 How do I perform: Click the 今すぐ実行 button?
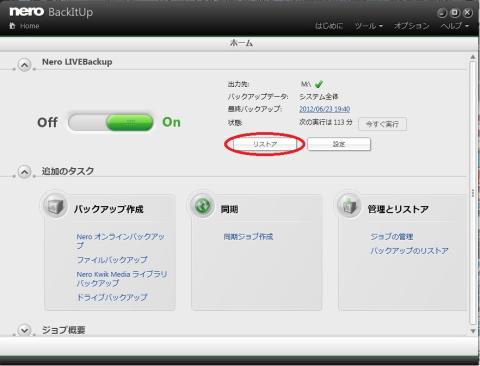382,124
